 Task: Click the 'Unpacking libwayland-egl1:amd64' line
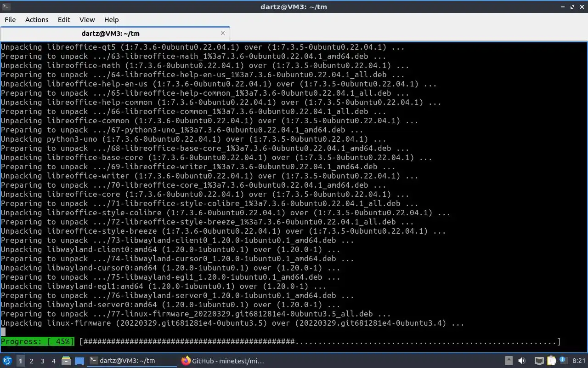pyautogui.click(x=164, y=286)
